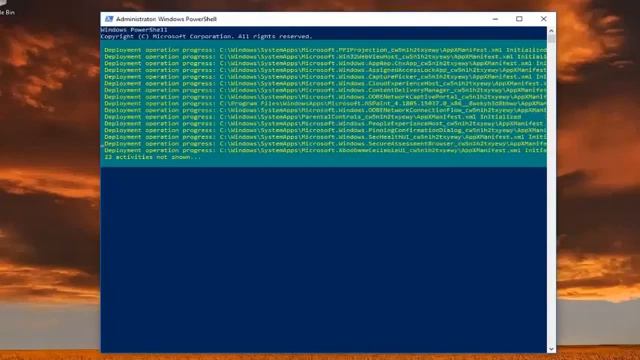Viewport: 640px width, 360px height.
Task: Click the SecHealthUI deployment progress line
Action: (325, 137)
